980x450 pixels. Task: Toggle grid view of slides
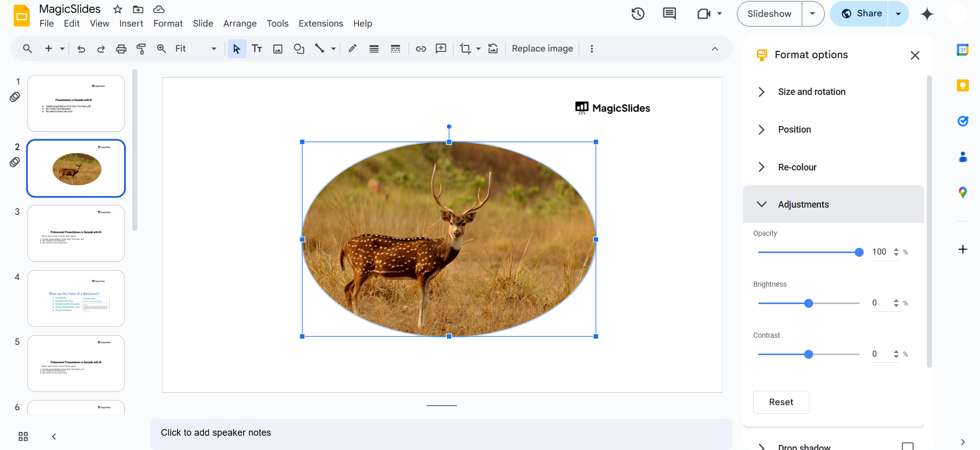click(23, 436)
